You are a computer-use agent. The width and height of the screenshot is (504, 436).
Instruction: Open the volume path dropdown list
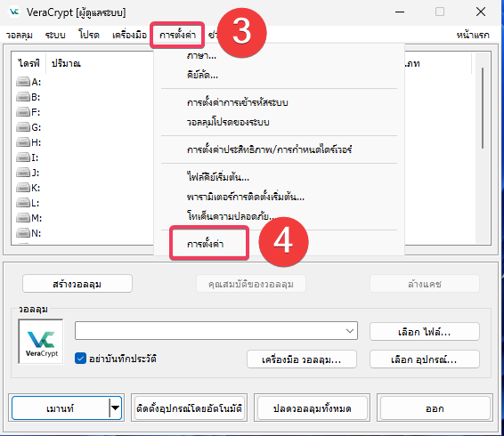[x=350, y=331]
